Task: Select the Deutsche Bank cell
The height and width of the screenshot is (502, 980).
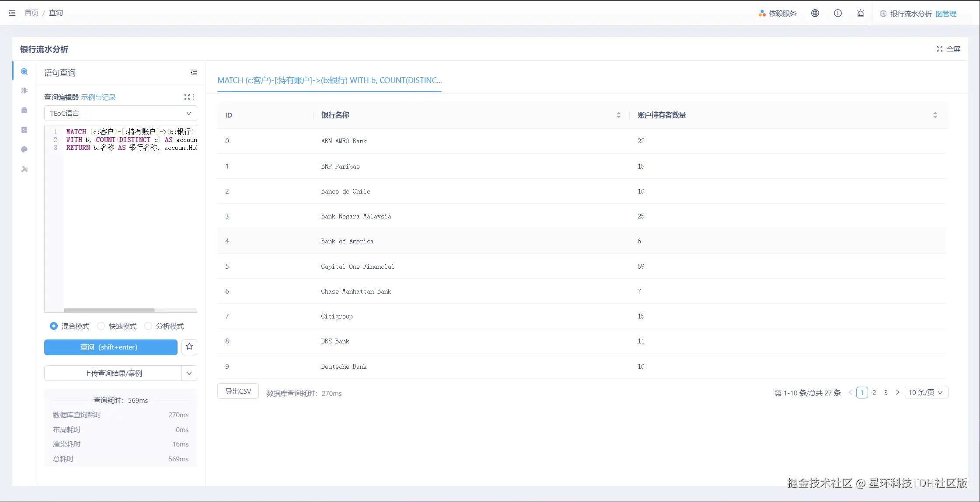Action: 344,367
